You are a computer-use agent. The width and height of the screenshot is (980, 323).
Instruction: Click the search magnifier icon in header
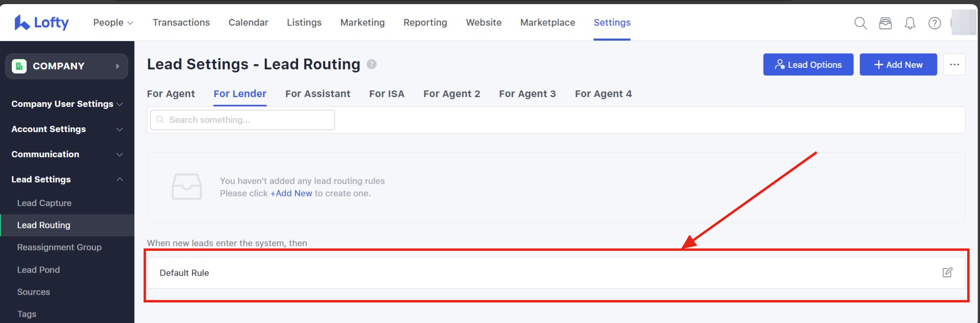point(860,23)
